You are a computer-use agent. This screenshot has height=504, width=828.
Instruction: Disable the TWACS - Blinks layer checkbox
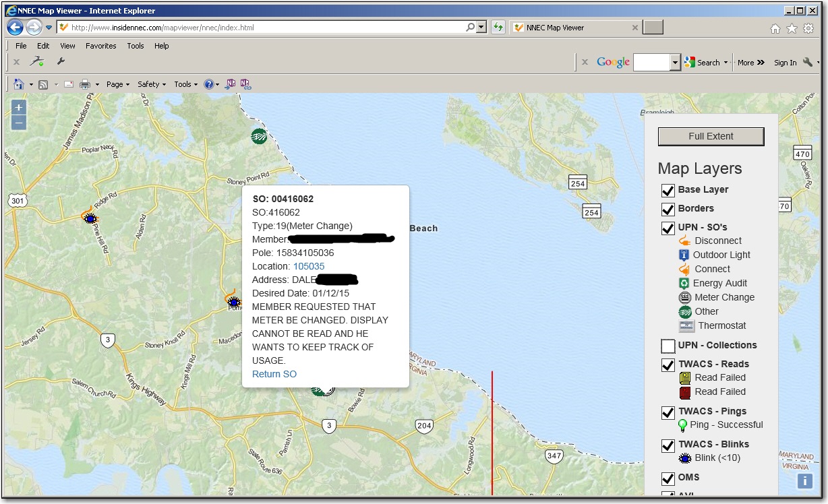(668, 445)
